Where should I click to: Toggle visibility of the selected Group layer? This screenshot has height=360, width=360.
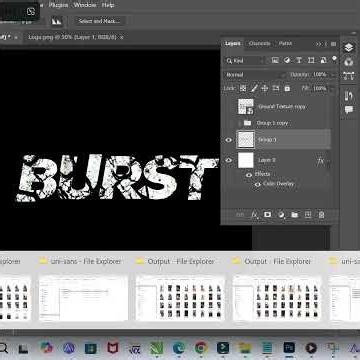coord(228,140)
